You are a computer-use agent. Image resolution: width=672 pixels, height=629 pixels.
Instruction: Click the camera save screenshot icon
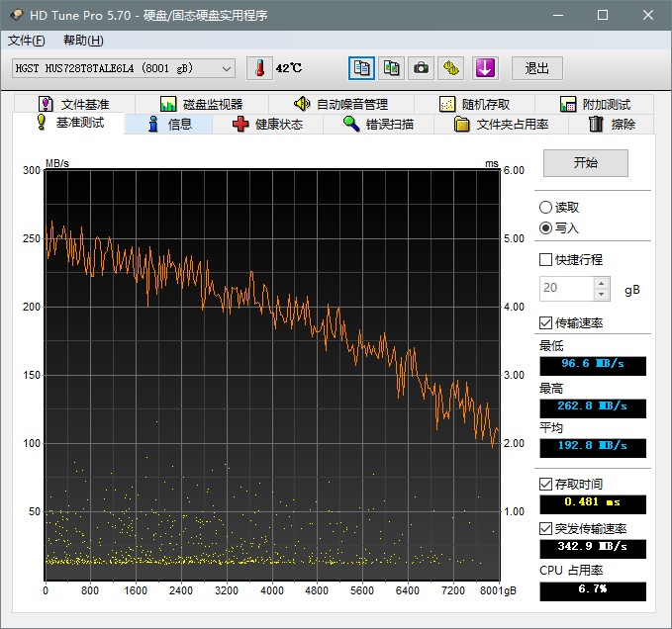coord(421,68)
